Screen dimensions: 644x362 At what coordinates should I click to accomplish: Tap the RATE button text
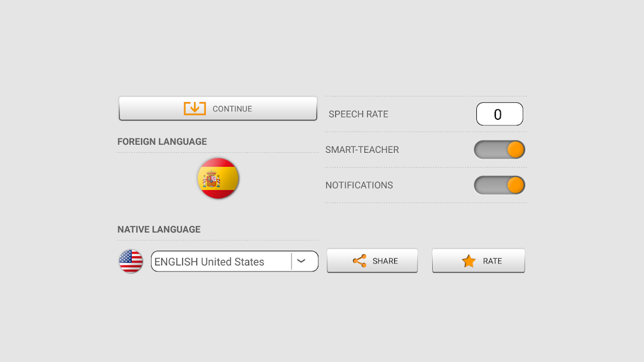[x=492, y=261]
